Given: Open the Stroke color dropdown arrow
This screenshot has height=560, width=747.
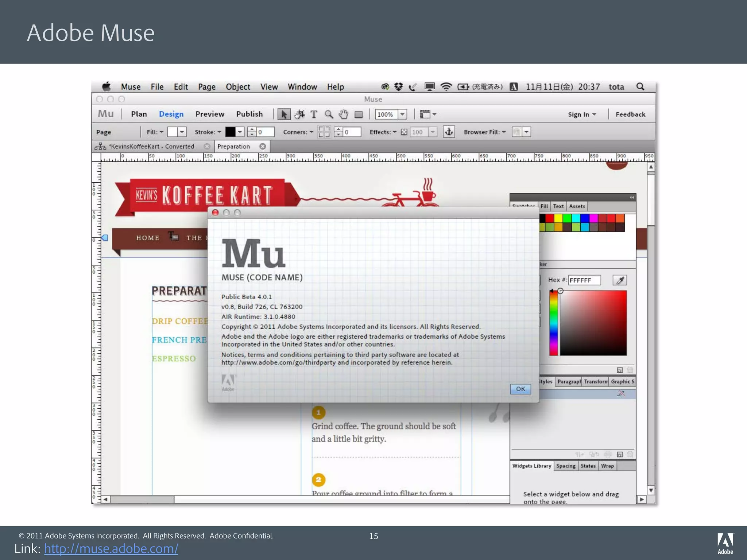Looking at the screenshot, I should tap(240, 132).
